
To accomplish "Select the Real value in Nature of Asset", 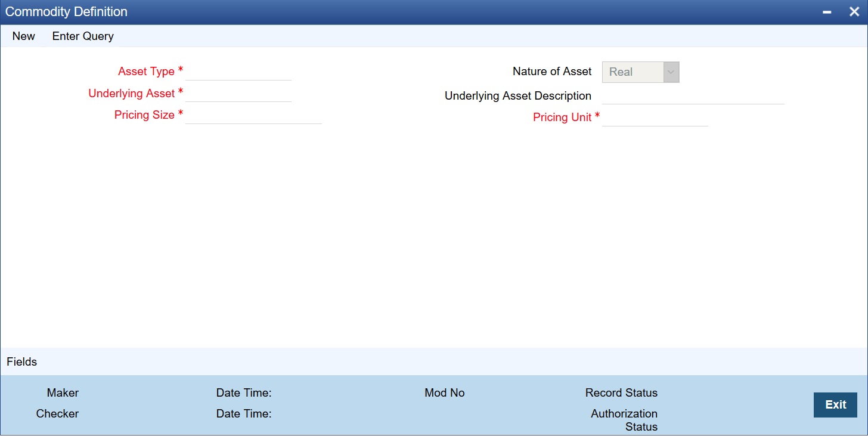I will (632, 72).
